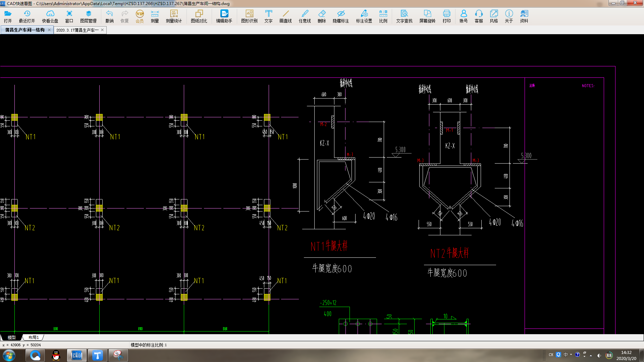Viewport: 644px width, 362px height.
Task: Click 模型中的标注比例:1 status text
Action: click(149, 345)
